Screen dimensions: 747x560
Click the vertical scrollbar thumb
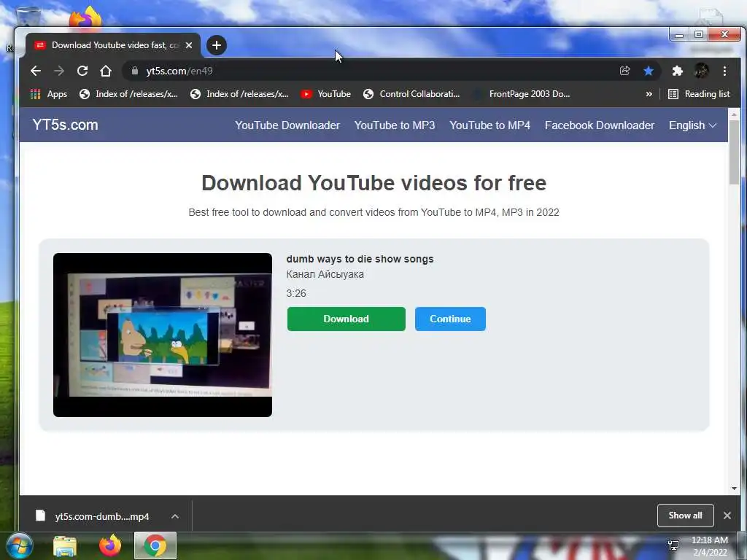click(x=734, y=152)
